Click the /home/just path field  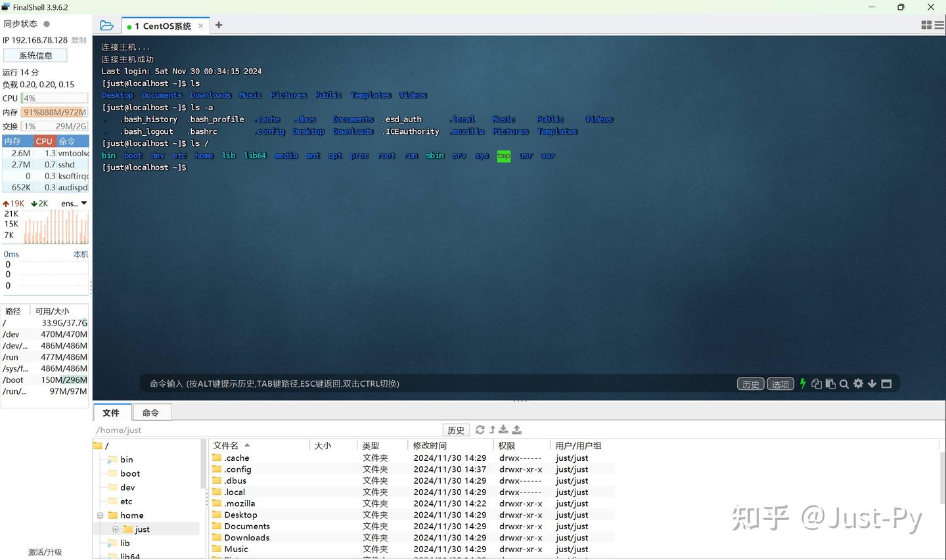pyautogui.click(x=268, y=430)
